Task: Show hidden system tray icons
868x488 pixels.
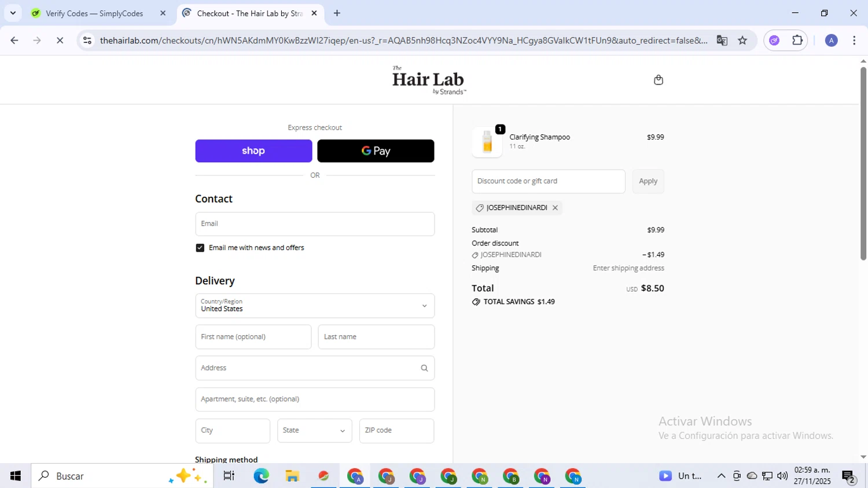Action: coord(721,476)
